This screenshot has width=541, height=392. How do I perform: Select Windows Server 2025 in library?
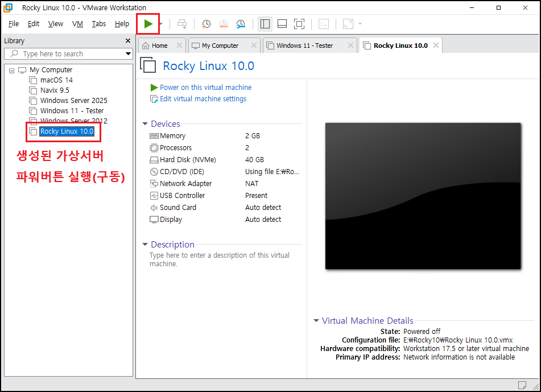point(74,100)
